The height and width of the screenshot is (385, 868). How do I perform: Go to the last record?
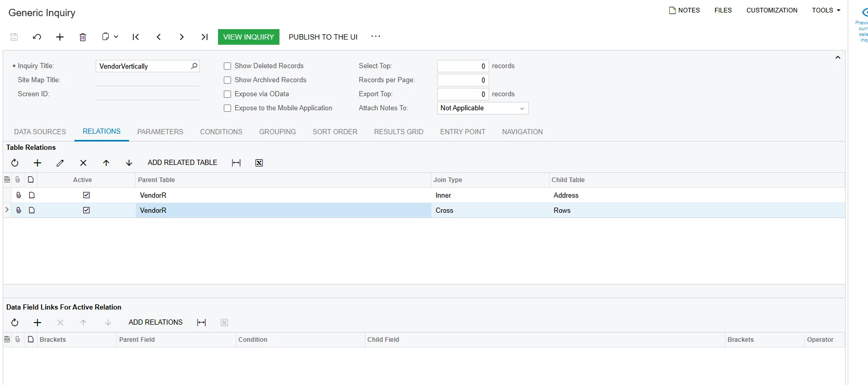coord(205,37)
